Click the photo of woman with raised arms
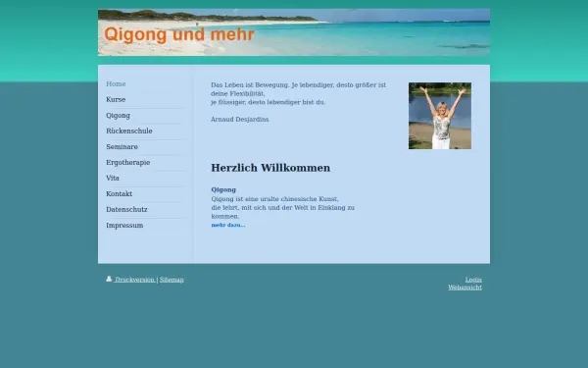The width and height of the screenshot is (588, 368). pos(440,116)
